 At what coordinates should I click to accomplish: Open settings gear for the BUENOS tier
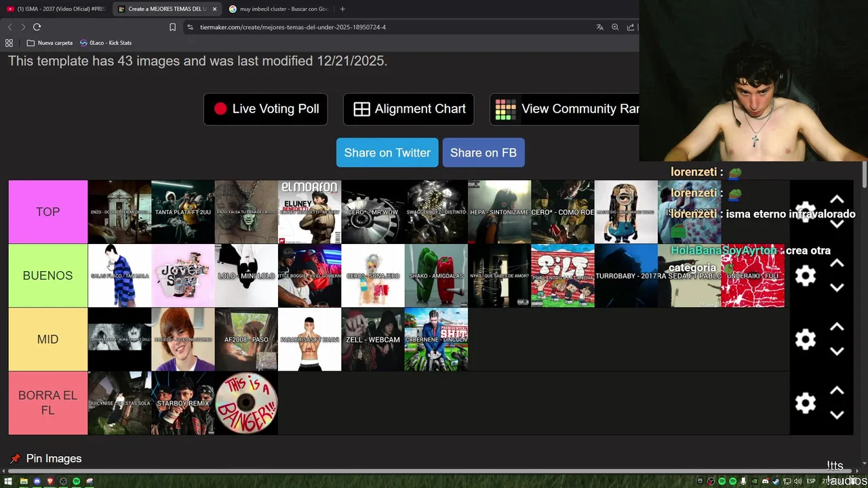pos(805,276)
